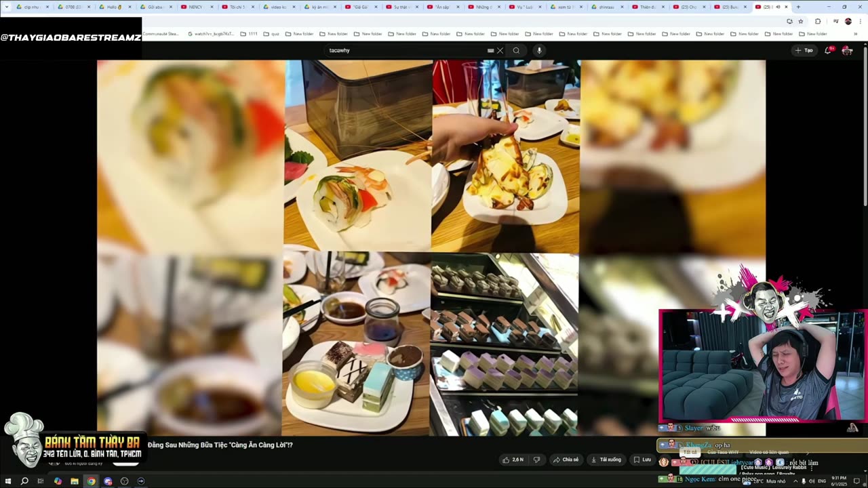Viewport: 868px width, 488px height.
Task: Open the Windows notification center icon
Action: click(x=858, y=481)
